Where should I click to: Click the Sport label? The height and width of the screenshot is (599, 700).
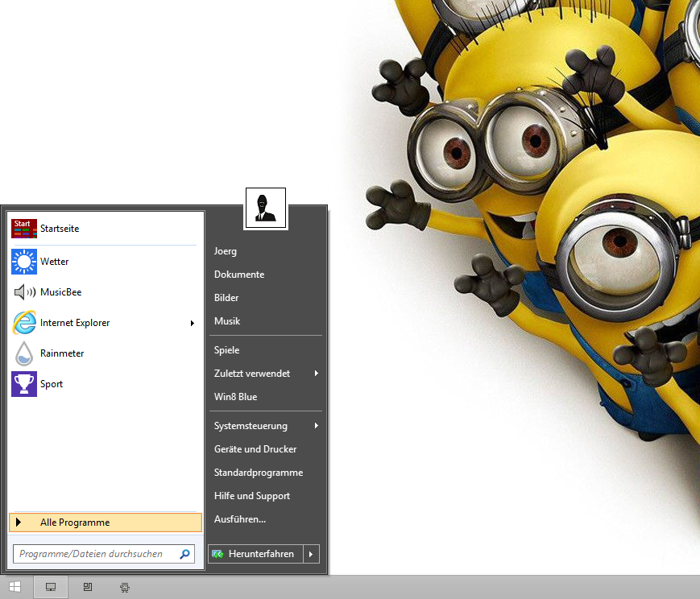52,384
